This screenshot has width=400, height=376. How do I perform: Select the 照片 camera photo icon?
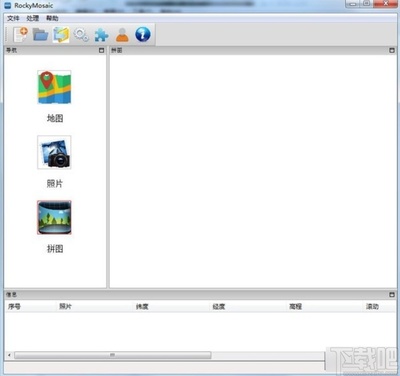pos(54,152)
